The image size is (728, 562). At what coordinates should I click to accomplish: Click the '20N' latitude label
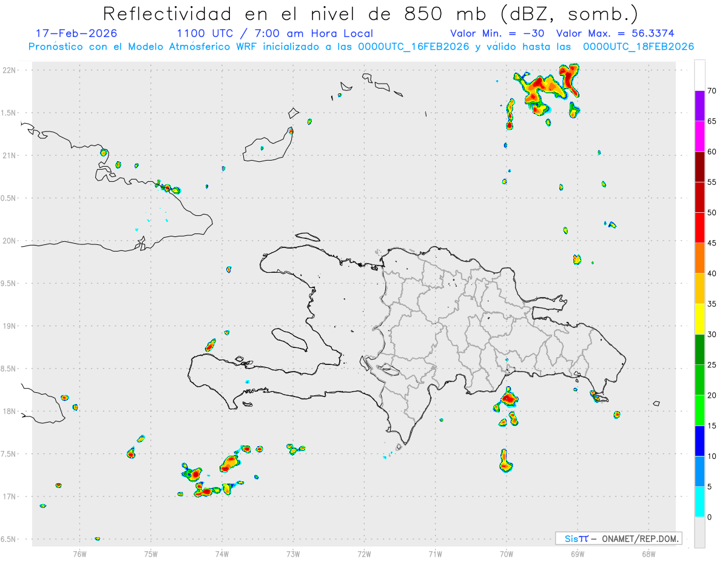click(x=10, y=241)
